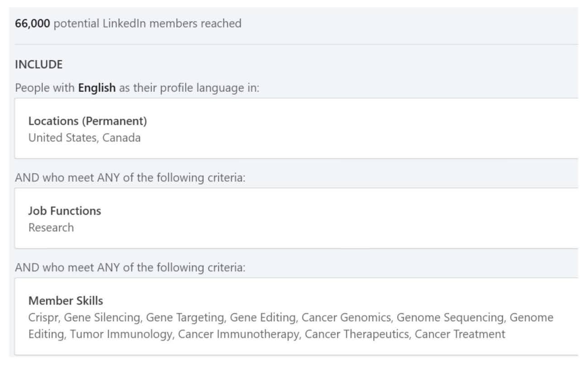
Task: Click the Gene Targeting skill
Action: tap(185, 318)
